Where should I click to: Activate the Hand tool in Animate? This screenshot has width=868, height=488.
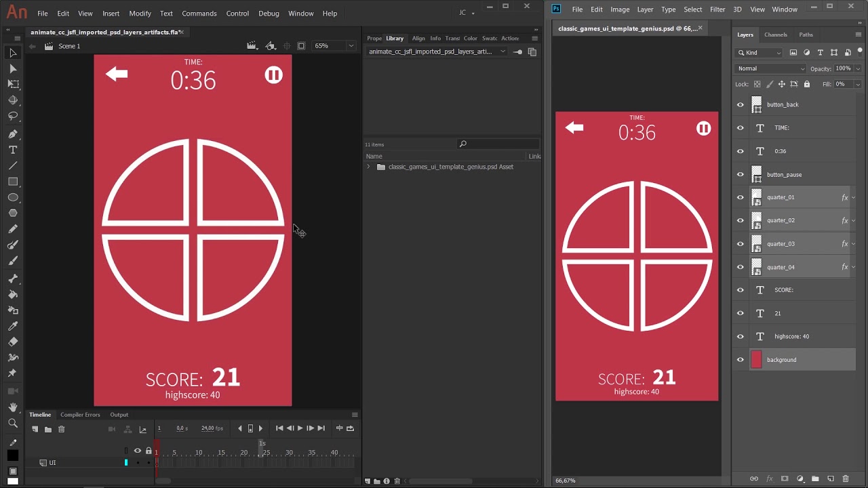click(x=13, y=407)
